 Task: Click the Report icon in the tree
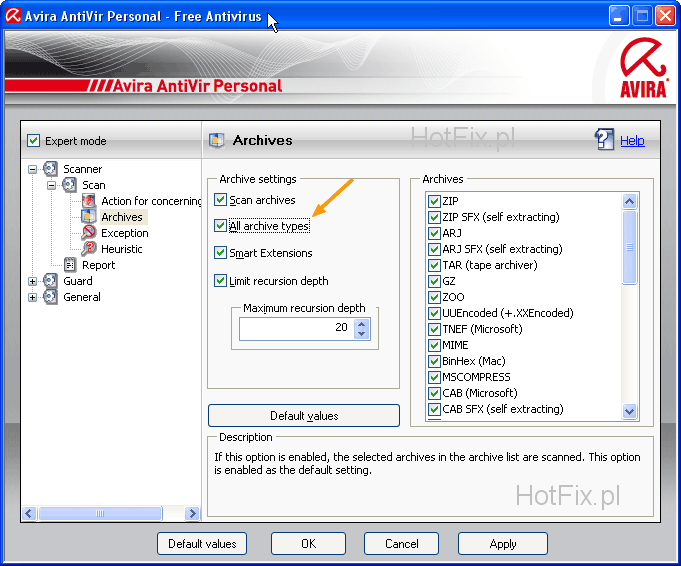70,265
